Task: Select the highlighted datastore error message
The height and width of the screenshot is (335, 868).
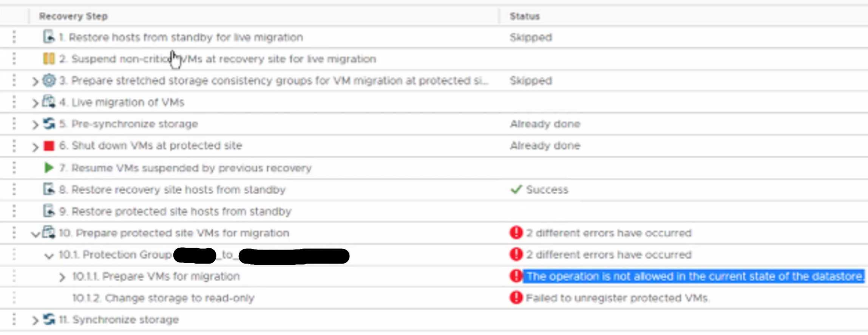Action: tap(694, 276)
